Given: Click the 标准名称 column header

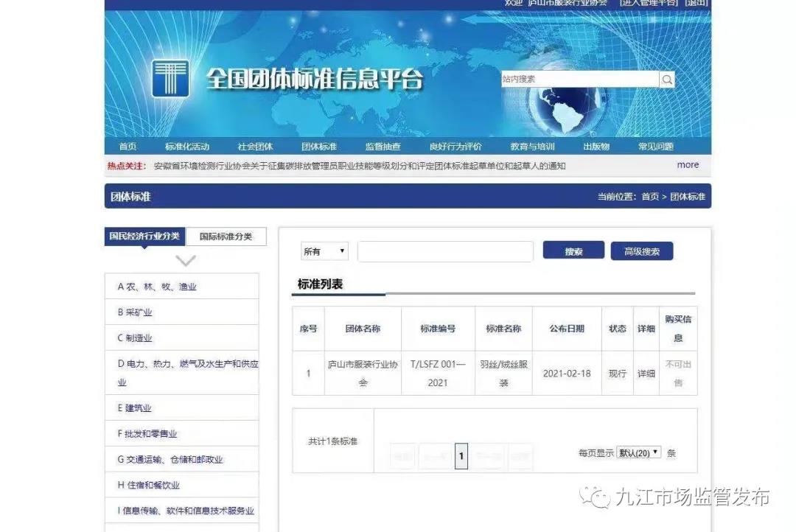Looking at the screenshot, I should click(x=503, y=329).
